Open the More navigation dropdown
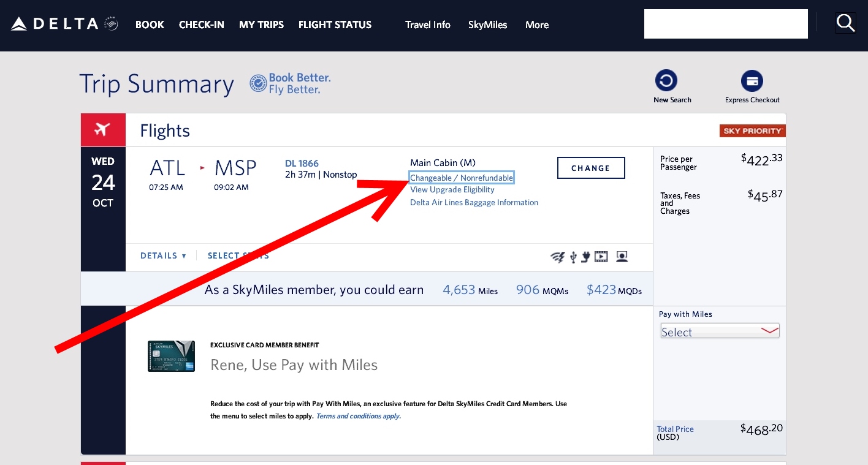 [x=536, y=25]
